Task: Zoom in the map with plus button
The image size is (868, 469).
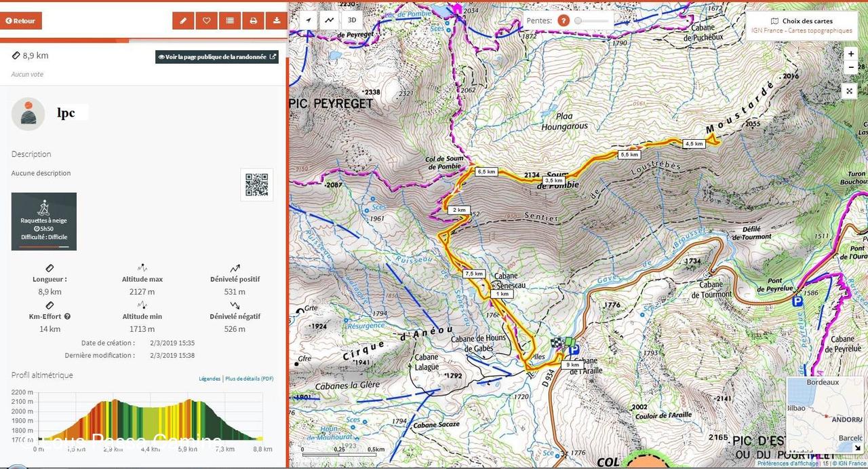Action: click(x=851, y=54)
